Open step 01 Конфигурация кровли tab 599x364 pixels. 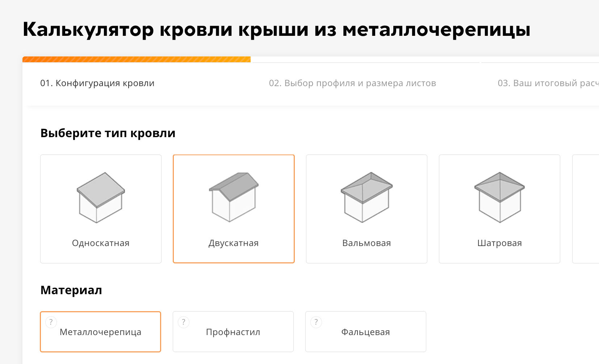97,83
